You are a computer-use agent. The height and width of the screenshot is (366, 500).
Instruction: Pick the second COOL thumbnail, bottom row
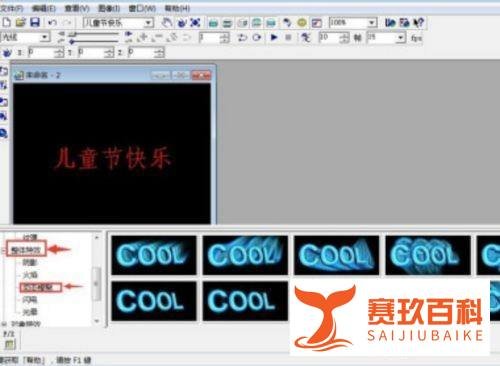pyautogui.click(x=245, y=301)
